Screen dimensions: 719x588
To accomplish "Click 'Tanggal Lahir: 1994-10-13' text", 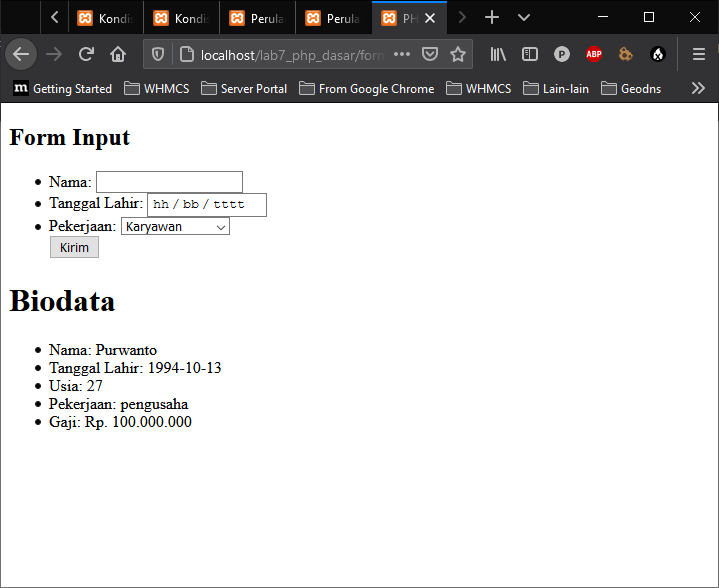I will click(135, 368).
